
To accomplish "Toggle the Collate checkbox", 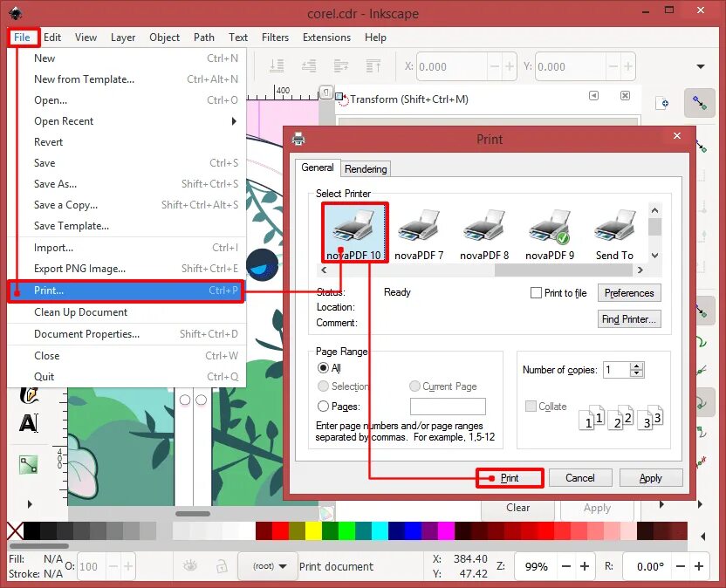I will coord(531,406).
